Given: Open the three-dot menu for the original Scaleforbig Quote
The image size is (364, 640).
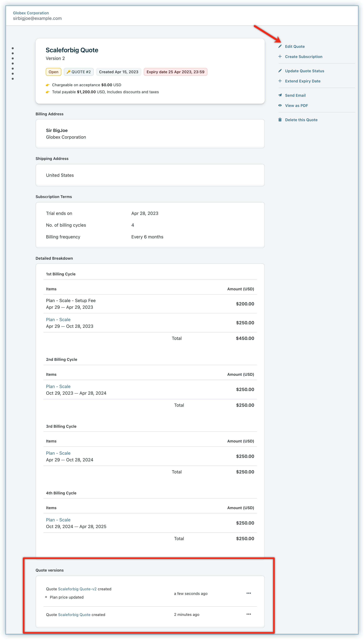Looking at the screenshot, I should (249, 614).
